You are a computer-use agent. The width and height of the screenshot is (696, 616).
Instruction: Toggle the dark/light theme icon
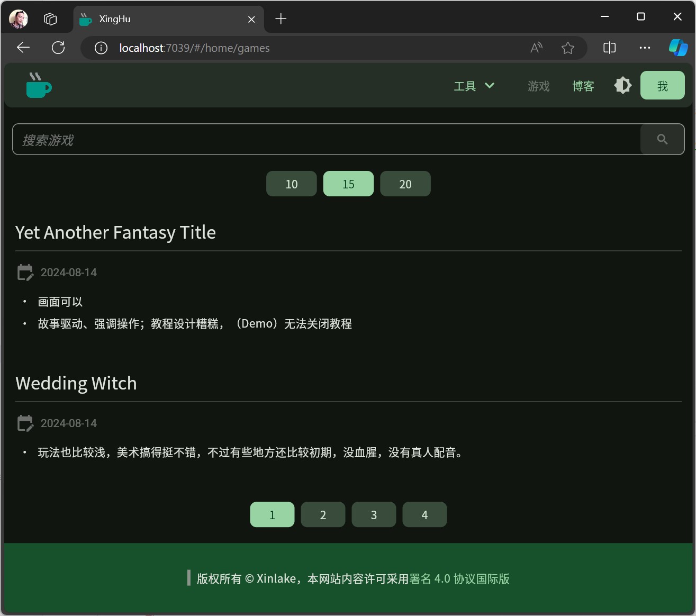tap(623, 85)
